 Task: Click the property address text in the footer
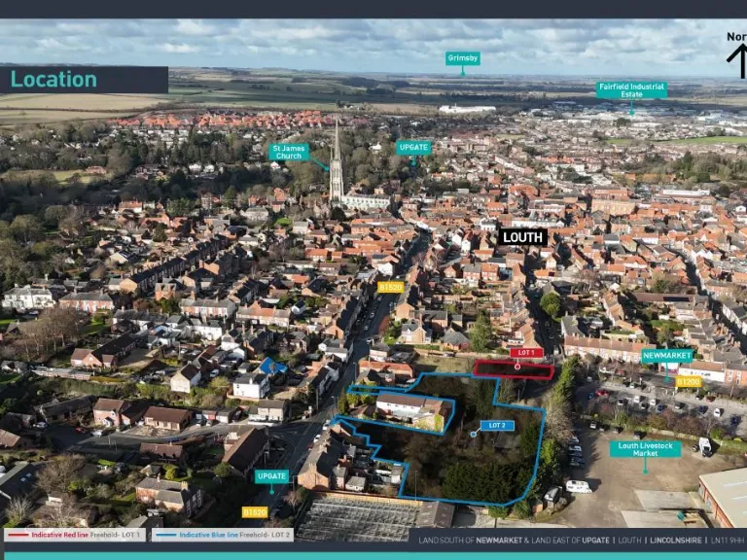pyautogui.click(x=578, y=539)
